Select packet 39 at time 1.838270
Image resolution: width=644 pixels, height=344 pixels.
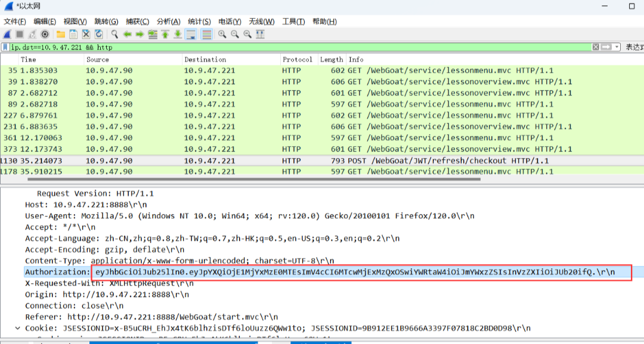pyautogui.click(x=322, y=82)
